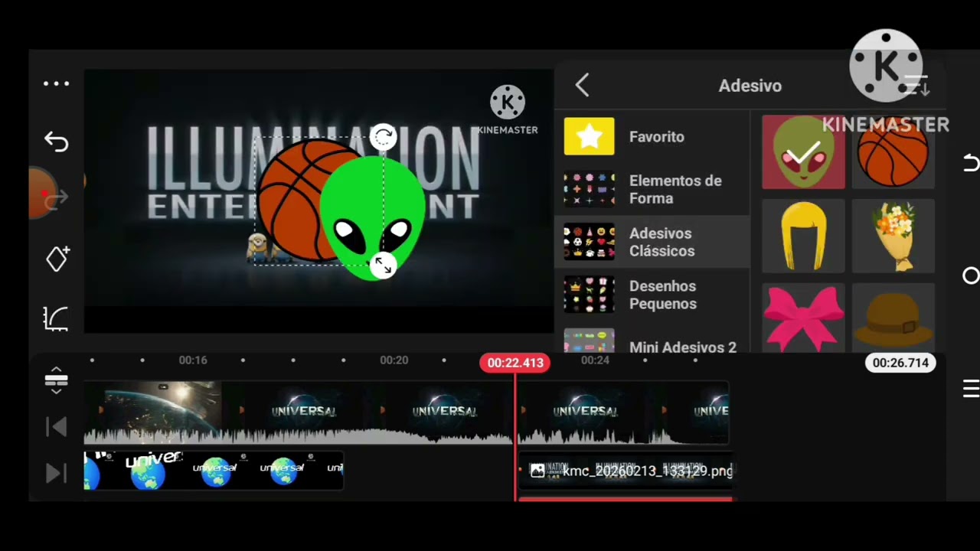980x551 pixels.
Task: Choose the flower bouquet sticker
Action: [x=893, y=236]
